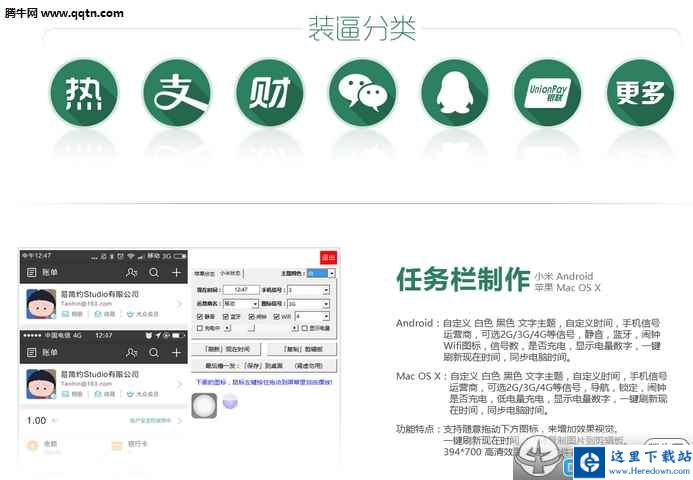Tap the 银行卡 bank card icon
This screenshot has height=480, width=693.
coord(117,445)
